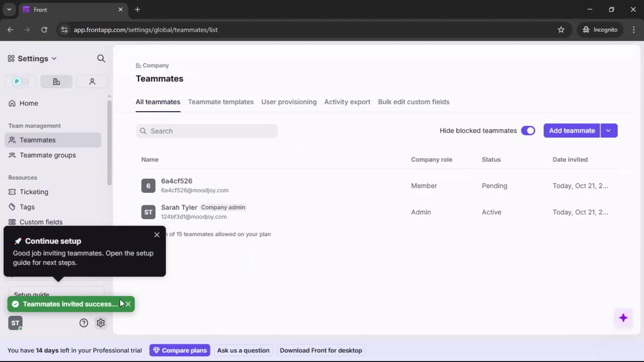Toggle Hide blocked teammates switch
The height and width of the screenshot is (362, 644).
[528, 131]
